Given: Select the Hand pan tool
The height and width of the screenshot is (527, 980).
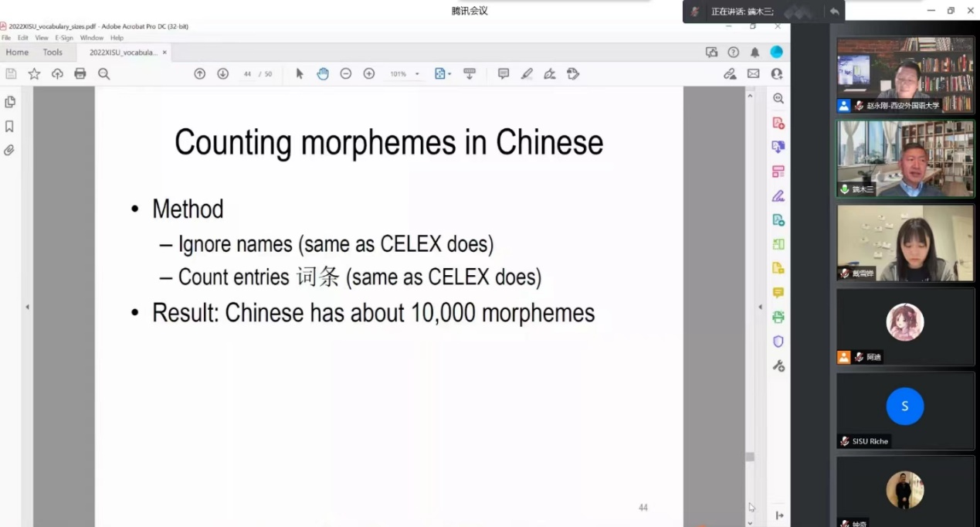Looking at the screenshot, I should (x=323, y=74).
